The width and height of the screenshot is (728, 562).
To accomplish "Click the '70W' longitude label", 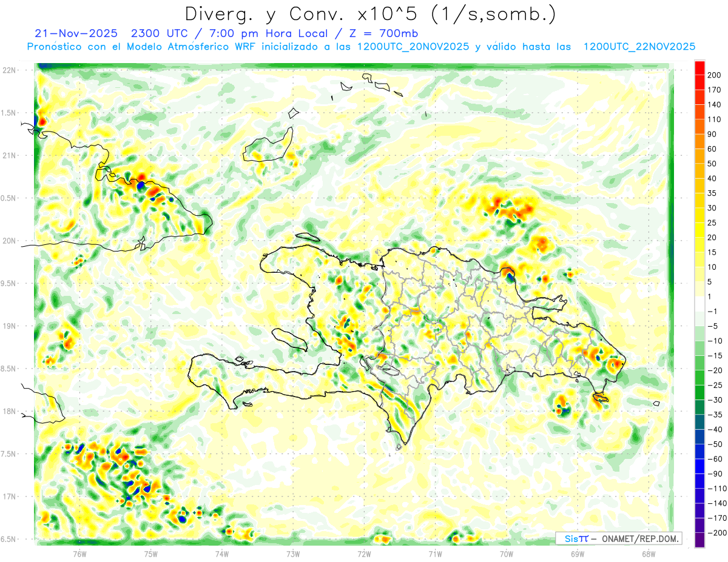I will point(507,554).
